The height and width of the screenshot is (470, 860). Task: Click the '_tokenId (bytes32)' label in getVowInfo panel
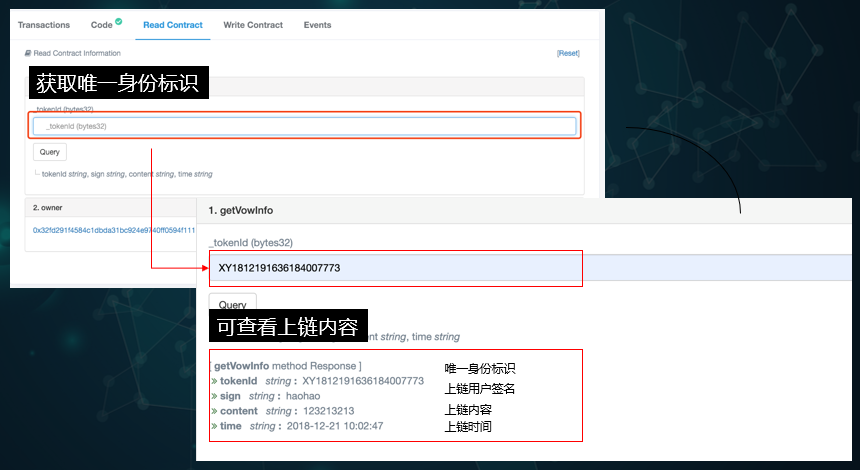click(251, 242)
